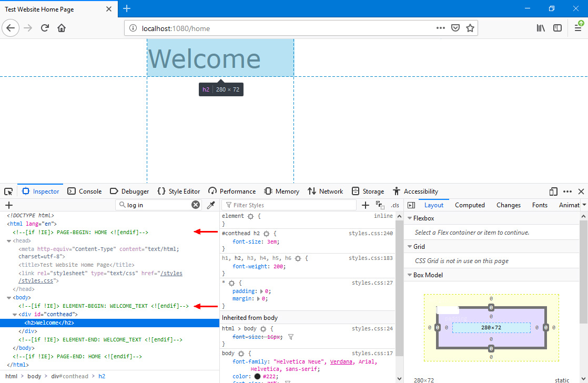The width and height of the screenshot is (588, 383).
Task: Select the Changes sidebar tab
Action: click(x=509, y=205)
